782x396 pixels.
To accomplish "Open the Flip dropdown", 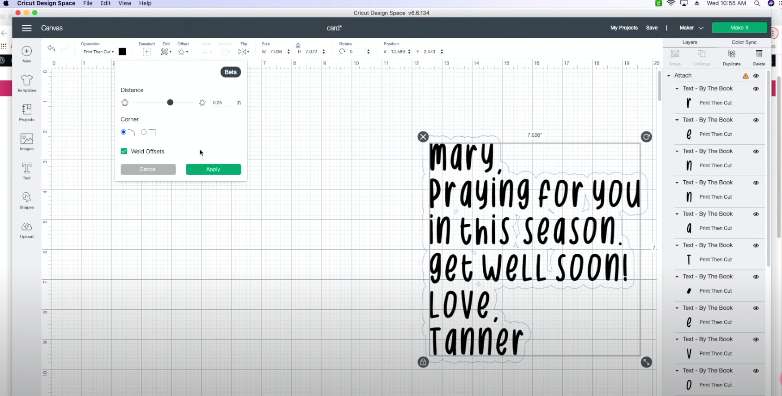I will (x=243, y=51).
